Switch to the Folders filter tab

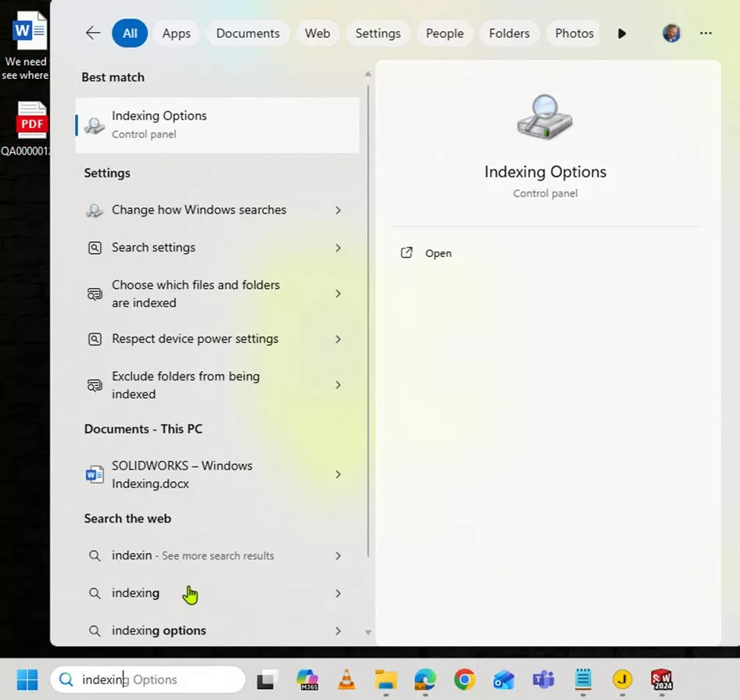[509, 33]
